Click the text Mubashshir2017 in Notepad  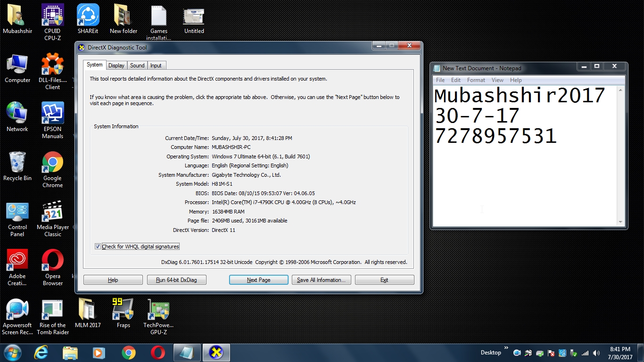[x=520, y=96]
